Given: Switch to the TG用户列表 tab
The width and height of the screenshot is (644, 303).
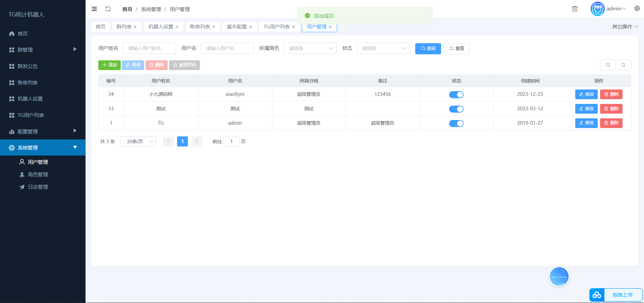Looking at the screenshot, I should pyautogui.click(x=276, y=27).
